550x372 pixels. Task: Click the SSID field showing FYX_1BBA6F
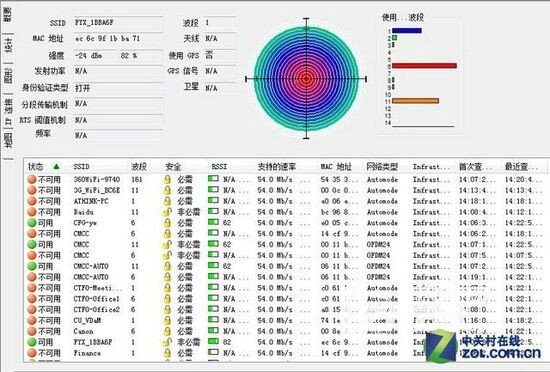(x=118, y=23)
